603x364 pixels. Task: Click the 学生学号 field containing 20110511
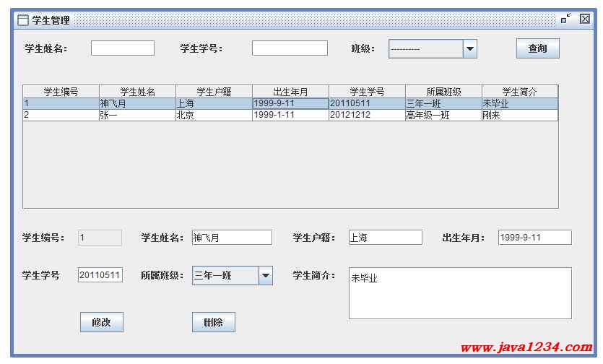point(100,274)
